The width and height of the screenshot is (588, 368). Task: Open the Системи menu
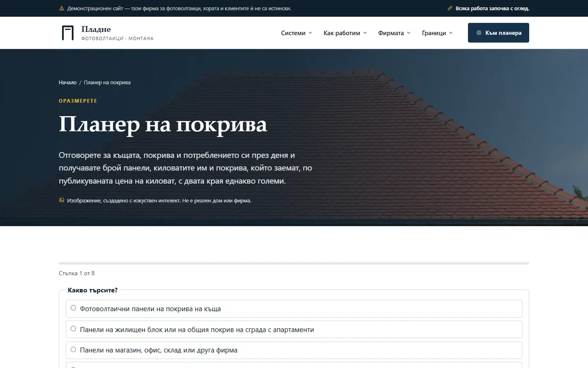[296, 33]
